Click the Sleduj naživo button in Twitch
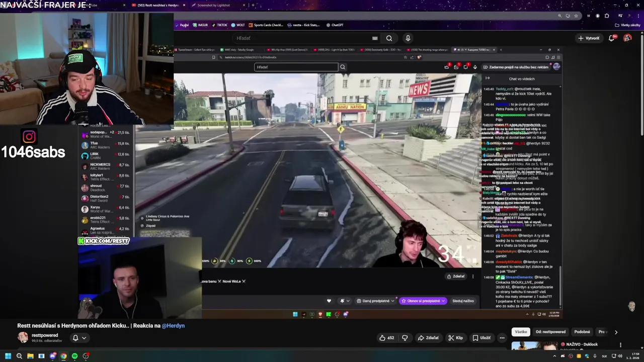This screenshot has width=644, height=362. tap(463, 301)
